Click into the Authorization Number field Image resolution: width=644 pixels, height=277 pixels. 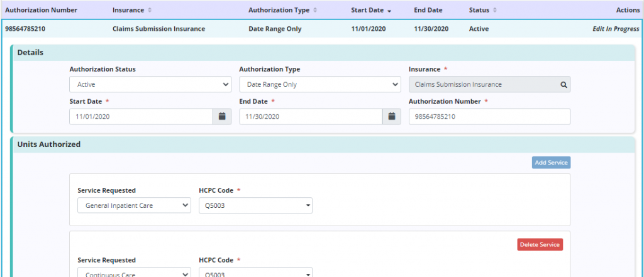489,117
